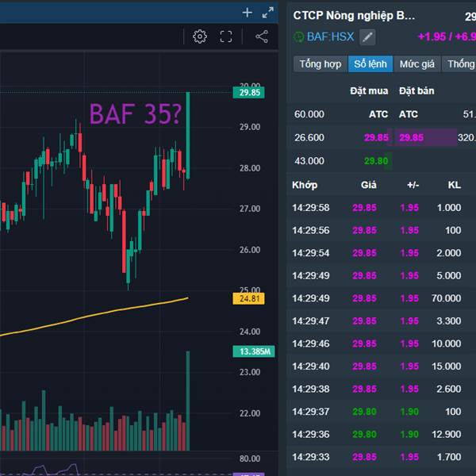Click the green clock icon before BAF:HSX
Viewport: 476px width, 476px height.
click(299, 37)
